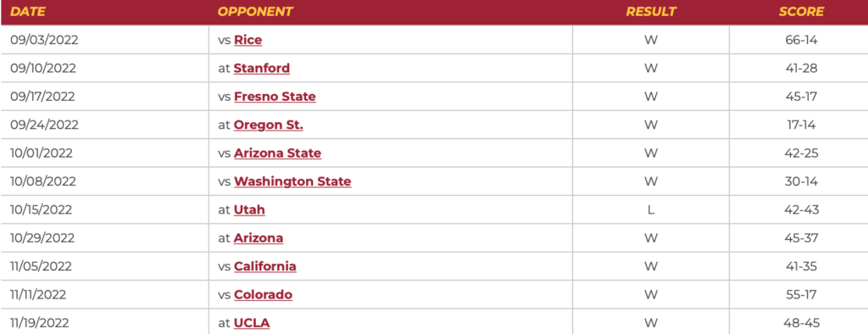
Task: Open the Stanford opponent link
Action: pos(262,68)
